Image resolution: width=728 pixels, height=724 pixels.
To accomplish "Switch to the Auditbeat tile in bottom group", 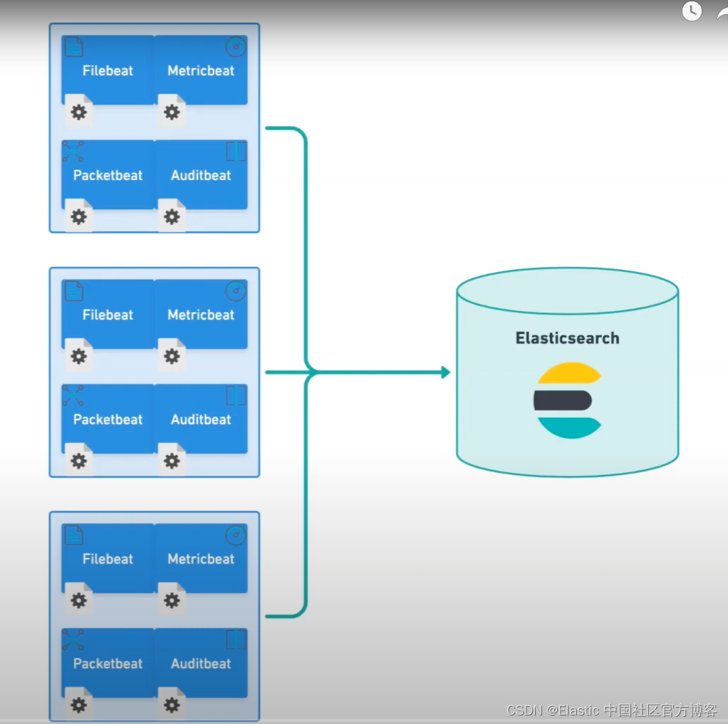I will [202, 663].
